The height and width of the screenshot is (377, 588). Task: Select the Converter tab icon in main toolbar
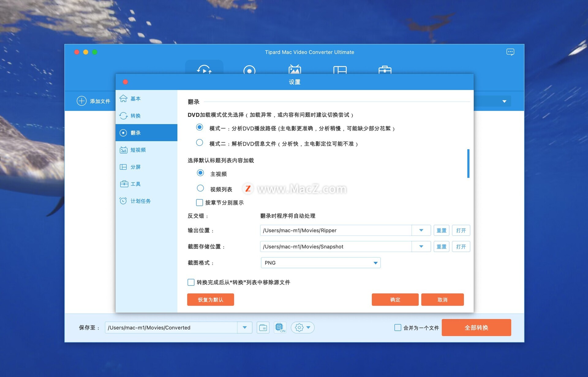[x=204, y=69]
